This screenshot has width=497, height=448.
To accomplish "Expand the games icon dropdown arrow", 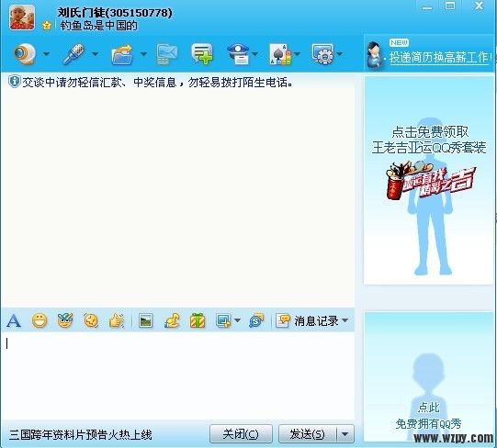I will tap(298, 54).
